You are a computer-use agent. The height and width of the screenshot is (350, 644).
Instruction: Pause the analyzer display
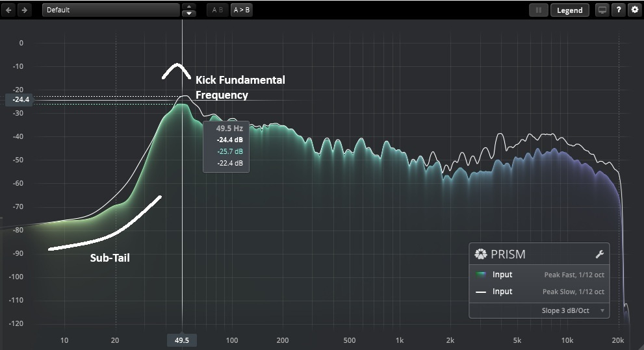[x=539, y=10]
